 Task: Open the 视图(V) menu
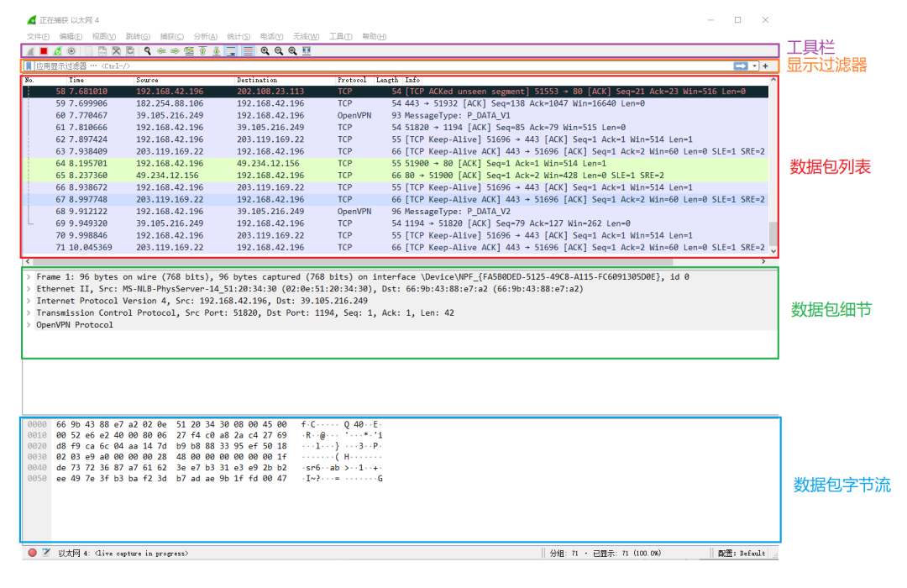pos(104,36)
